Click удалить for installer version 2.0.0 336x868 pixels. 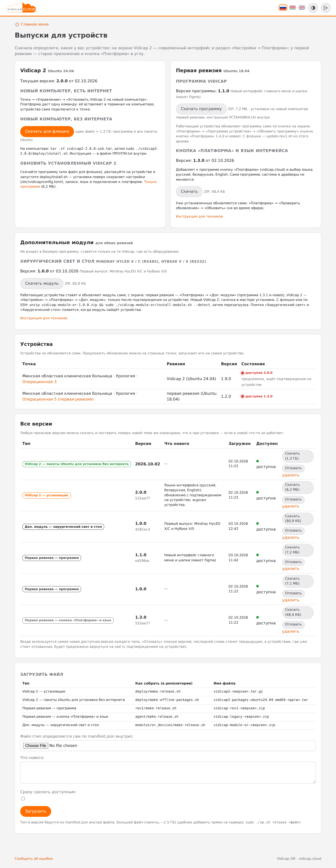click(290, 506)
